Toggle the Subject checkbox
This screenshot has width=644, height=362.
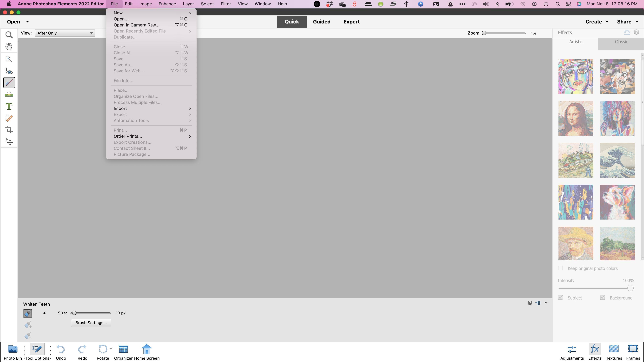560,298
